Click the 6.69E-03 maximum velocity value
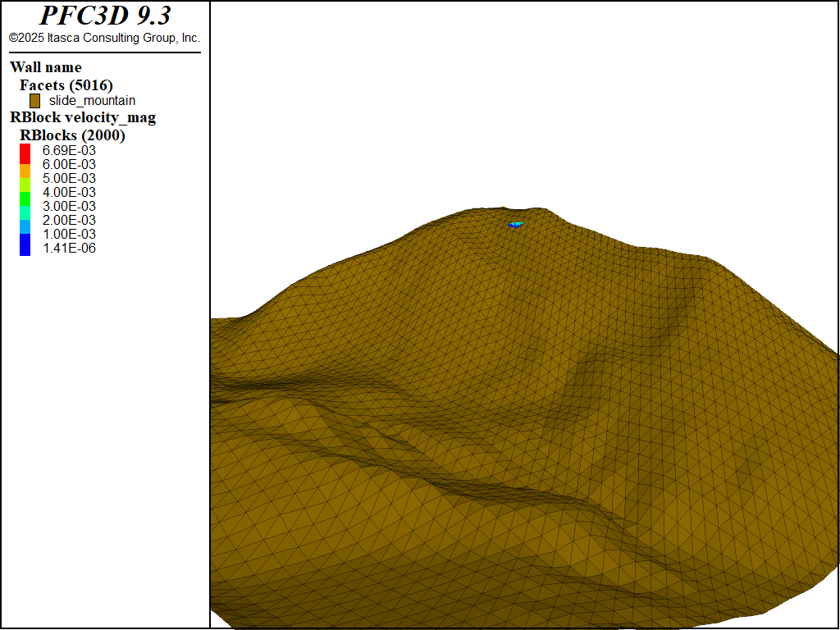The image size is (840, 630). (69, 150)
